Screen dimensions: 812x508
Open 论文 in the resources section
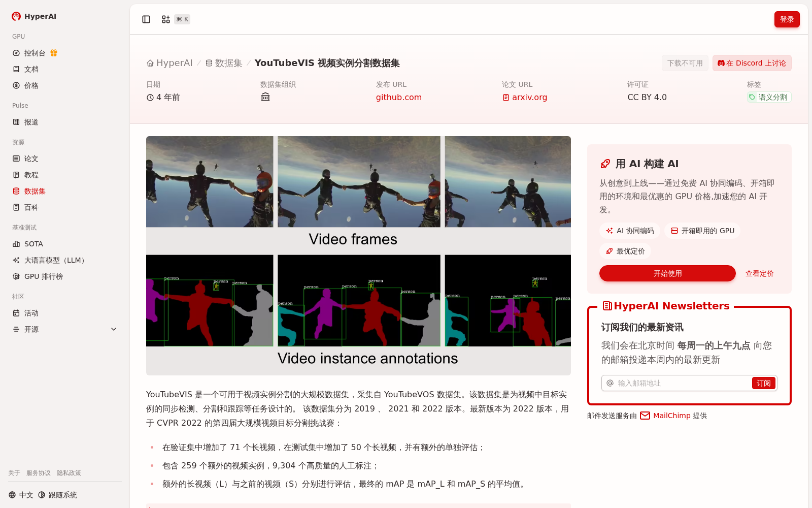click(65, 158)
